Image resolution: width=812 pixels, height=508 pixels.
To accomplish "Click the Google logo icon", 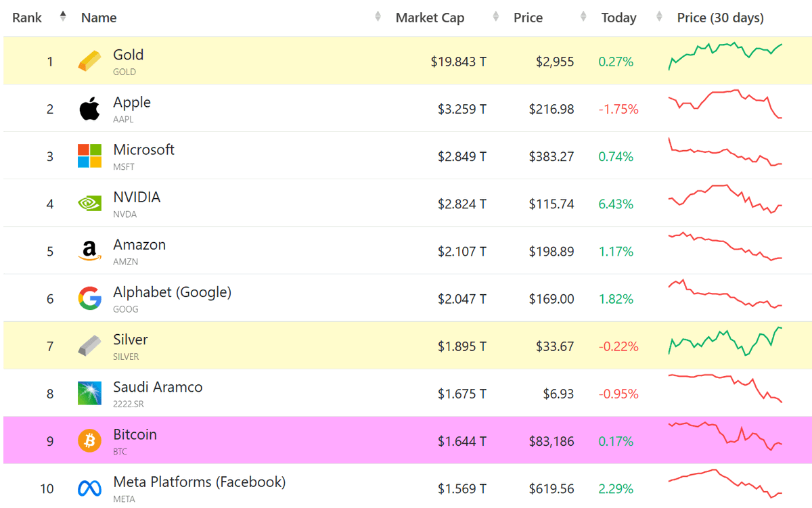I will pyautogui.click(x=89, y=298).
